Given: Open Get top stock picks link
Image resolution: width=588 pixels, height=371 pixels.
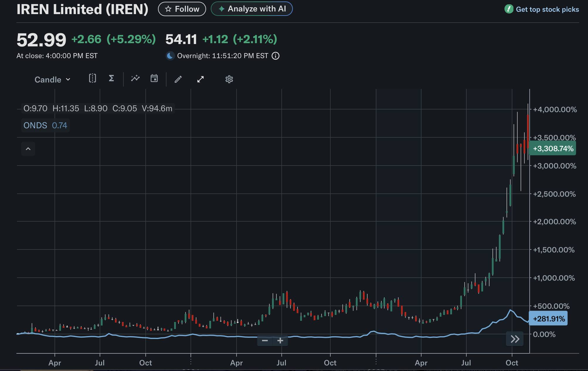Looking at the screenshot, I should click(547, 9).
